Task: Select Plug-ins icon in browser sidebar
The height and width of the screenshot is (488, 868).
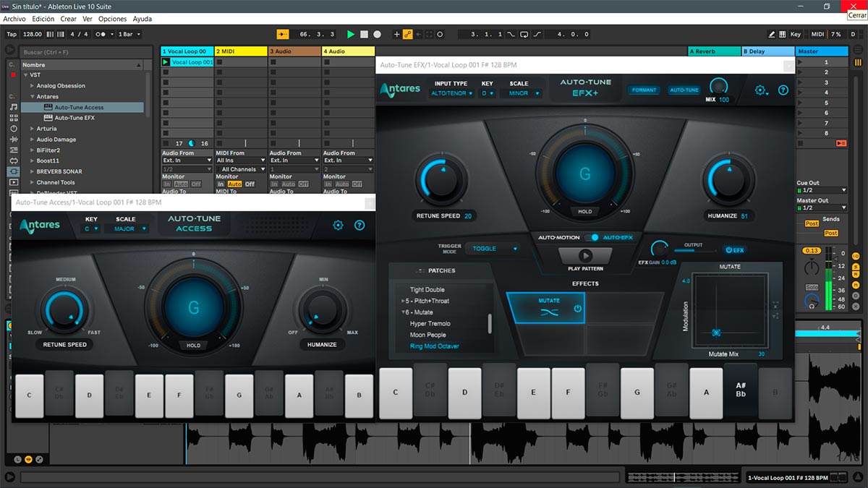Action: 13,171
